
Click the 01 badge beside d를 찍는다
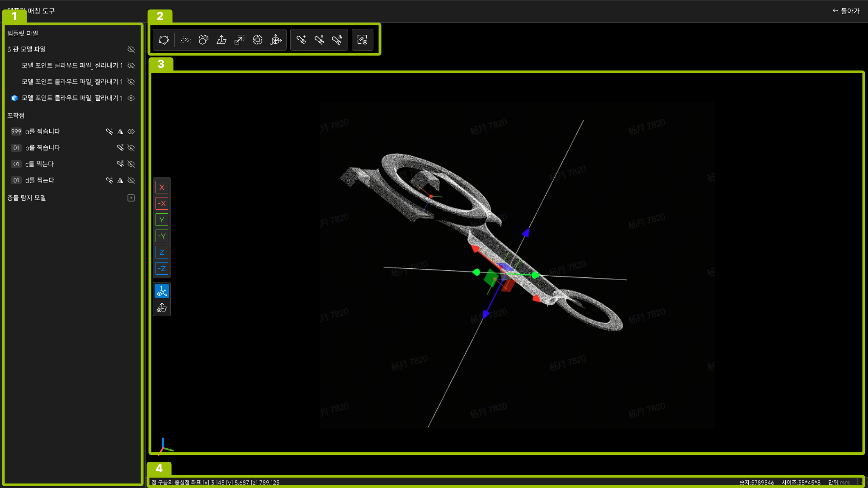16,180
